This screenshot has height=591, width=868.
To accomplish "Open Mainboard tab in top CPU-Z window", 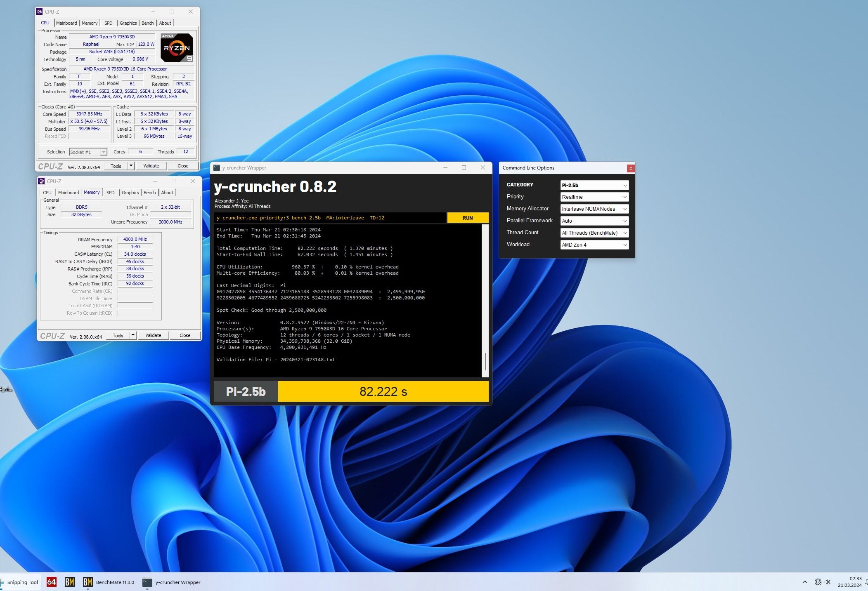I will tap(66, 23).
